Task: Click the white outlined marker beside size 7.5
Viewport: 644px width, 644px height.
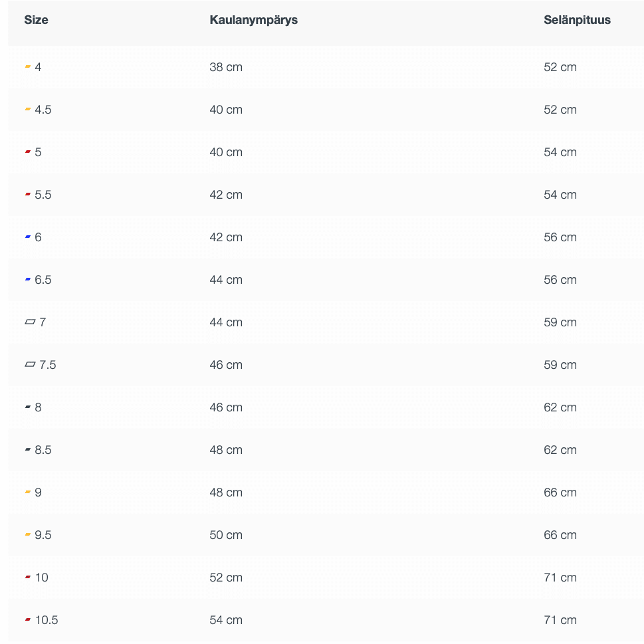Action: tap(30, 365)
